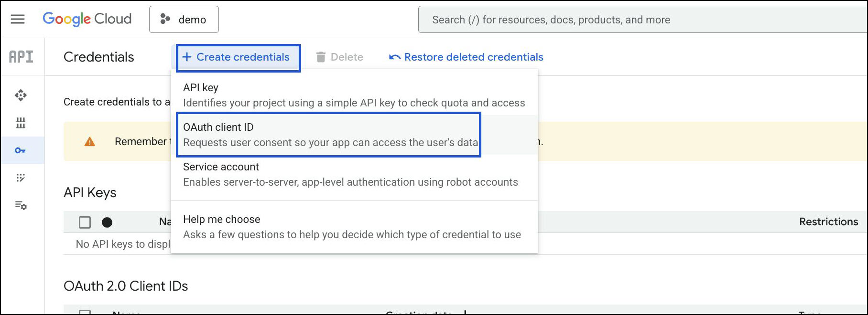Open OAuth consent screen sidebar icon
This screenshot has height=315, width=868.
(x=21, y=178)
